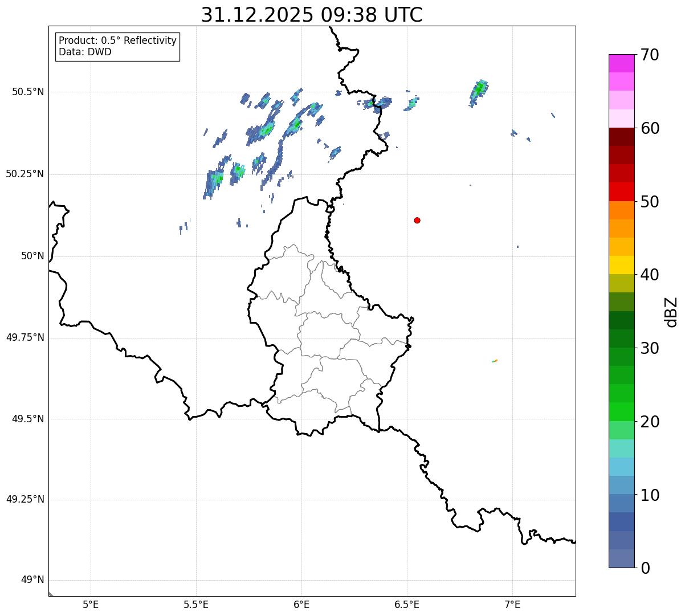Click the 50.25°N latitude label
Viewport: 685px width, 616px height.
[x=25, y=174]
